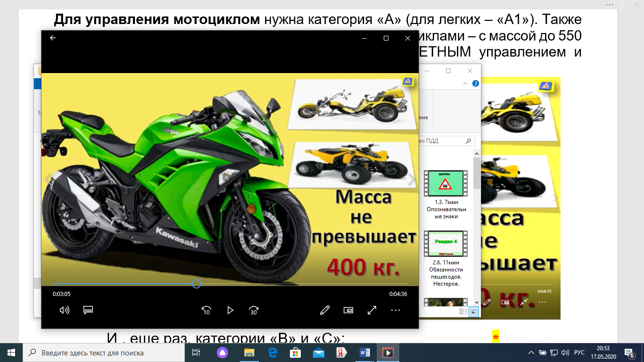The height and width of the screenshot is (362, 644).
Task: Click the video seek bar position knob
Action: [x=197, y=284]
